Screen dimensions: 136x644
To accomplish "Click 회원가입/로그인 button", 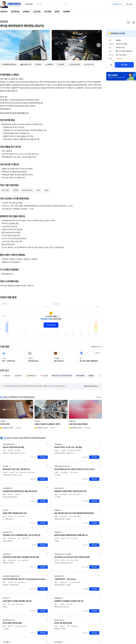I will click(118, 4).
